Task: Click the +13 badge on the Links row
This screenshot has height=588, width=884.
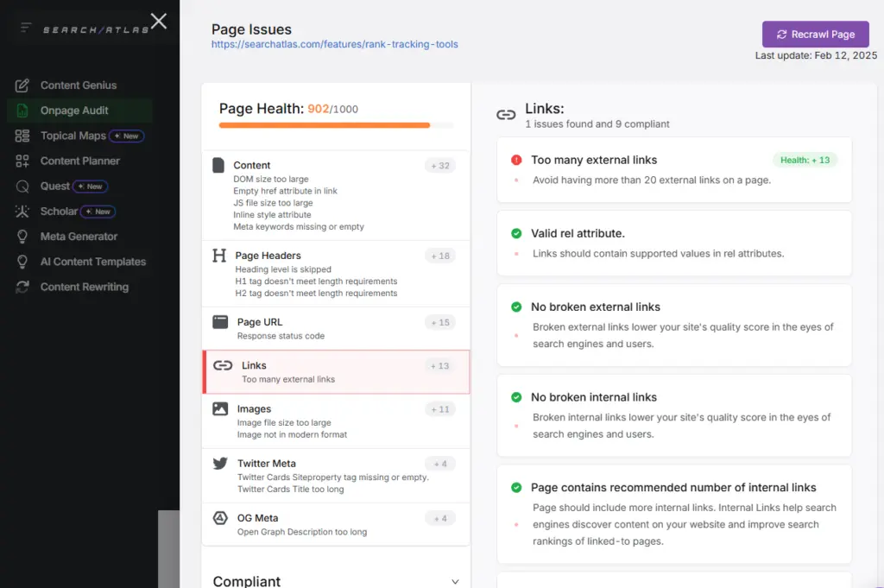Action: pyautogui.click(x=440, y=366)
